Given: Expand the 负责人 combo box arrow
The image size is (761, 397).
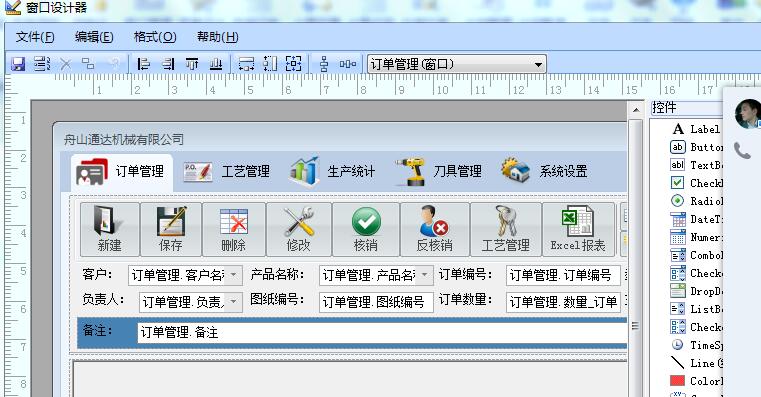Looking at the screenshot, I should click(233, 302).
